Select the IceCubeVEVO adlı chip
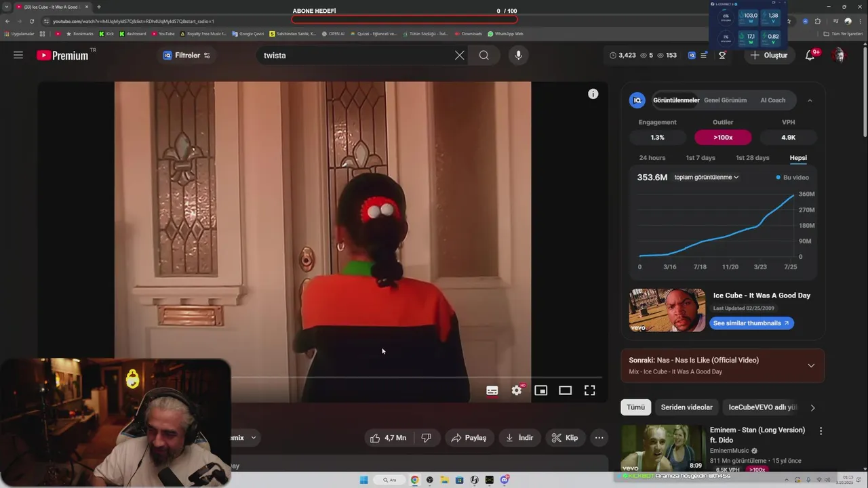The height and width of the screenshot is (488, 868). [x=762, y=407]
